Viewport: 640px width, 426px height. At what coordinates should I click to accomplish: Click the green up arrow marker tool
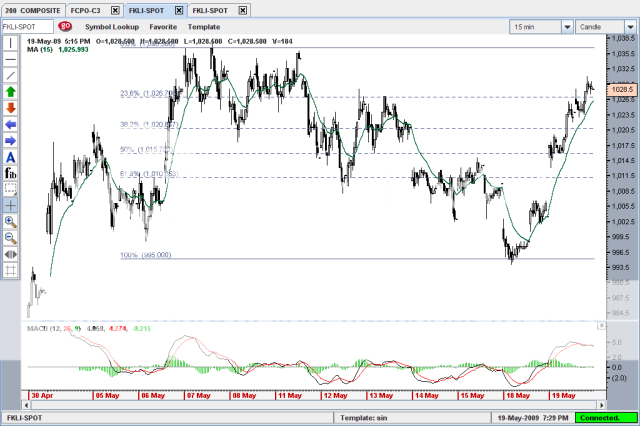pos(10,91)
